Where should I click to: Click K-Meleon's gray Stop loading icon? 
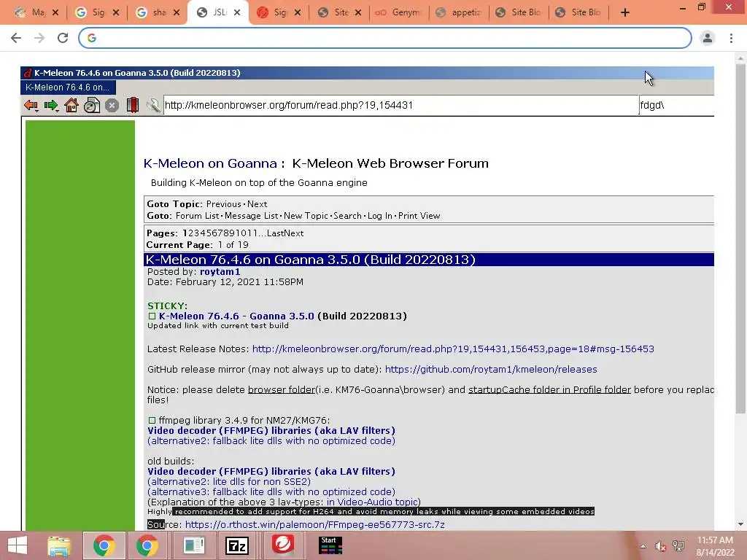coord(112,105)
